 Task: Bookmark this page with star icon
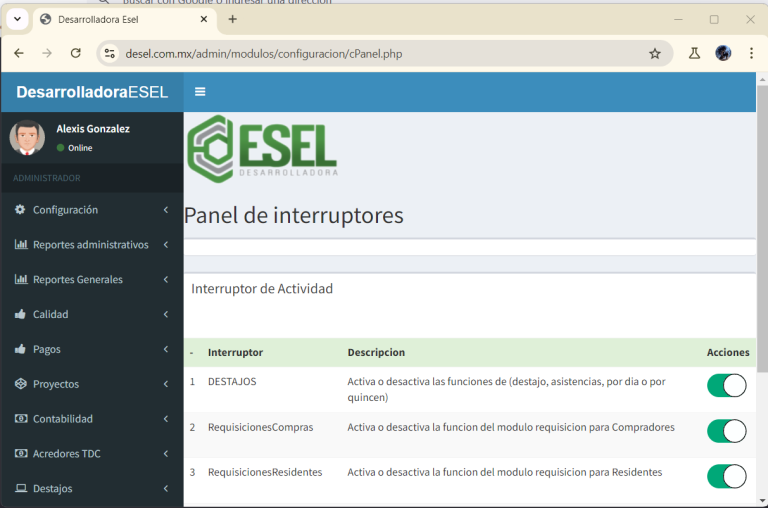coord(655,54)
